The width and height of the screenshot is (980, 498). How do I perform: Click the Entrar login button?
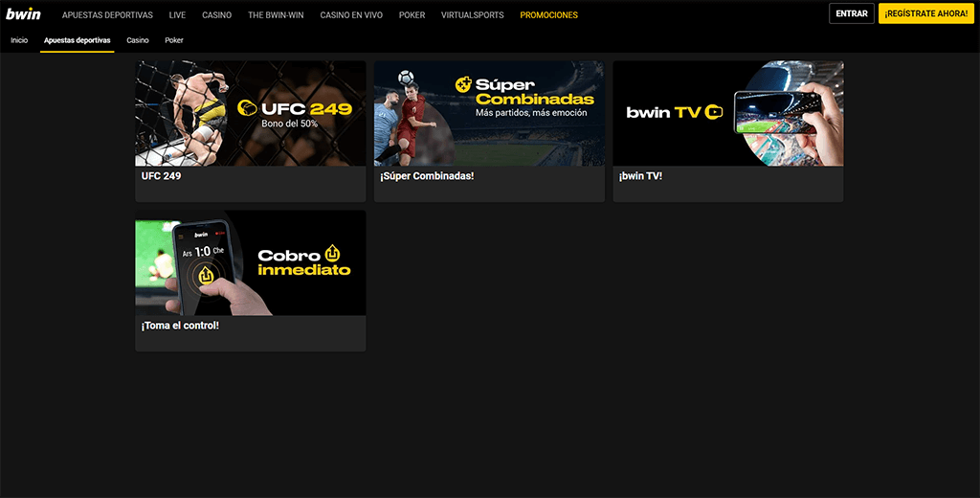[x=851, y=13]
